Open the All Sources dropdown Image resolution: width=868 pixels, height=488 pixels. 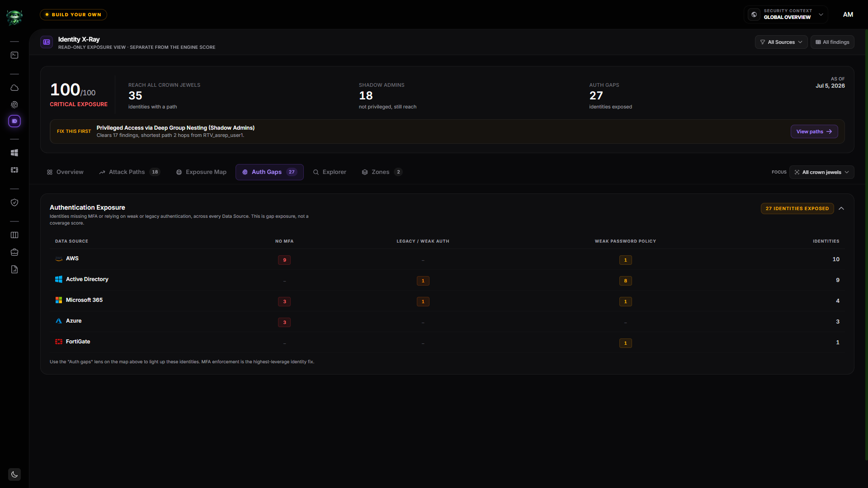point(781,42)
